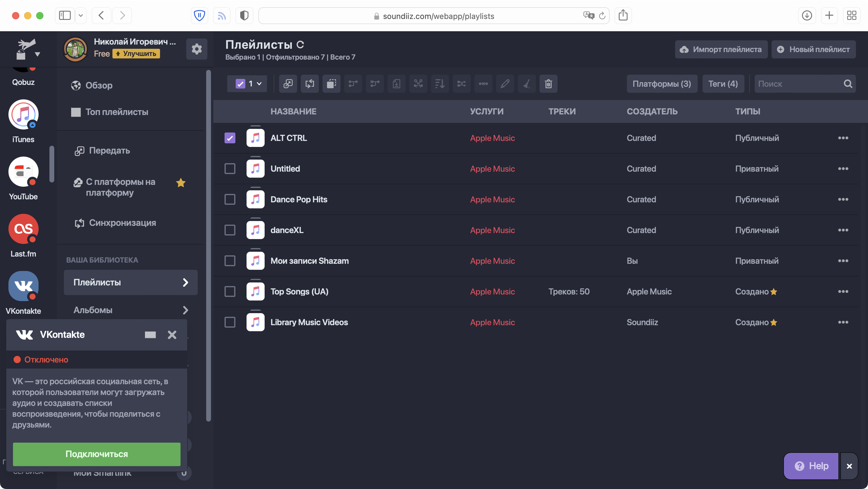Image resolution: width=868 pixels, height=489 pixels.
Task: Click the search magnifier icon
Action: 848,84
